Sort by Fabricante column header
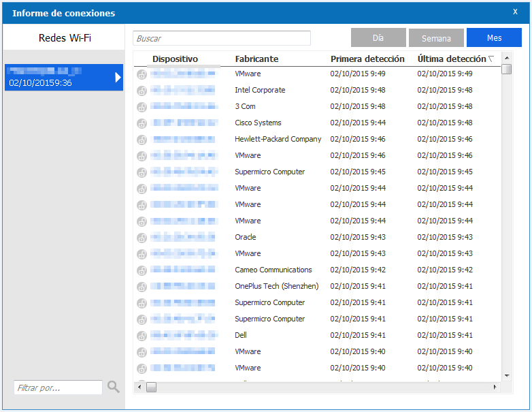Screen dimensions: 532x412 (x=256, y=59)
